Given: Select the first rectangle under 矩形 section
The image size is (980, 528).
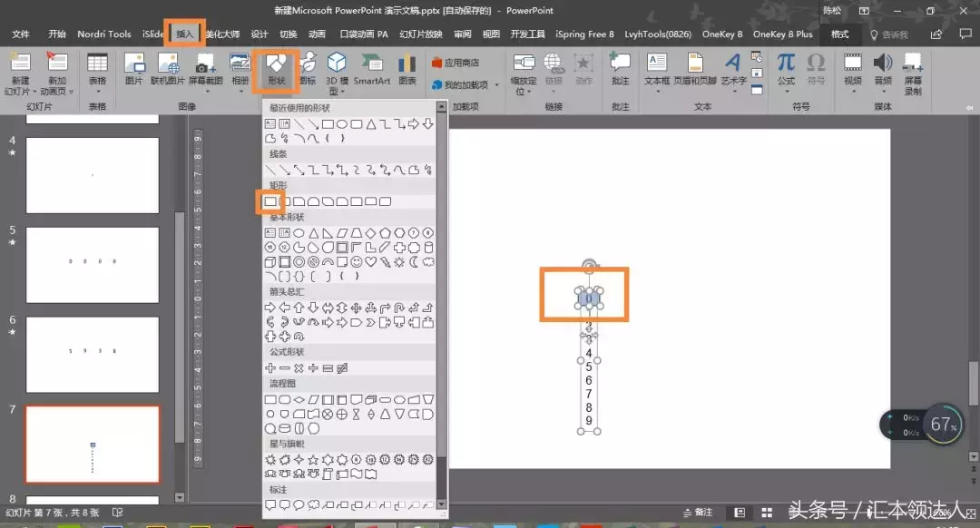Looking at the screenshot, I should 270,201.
